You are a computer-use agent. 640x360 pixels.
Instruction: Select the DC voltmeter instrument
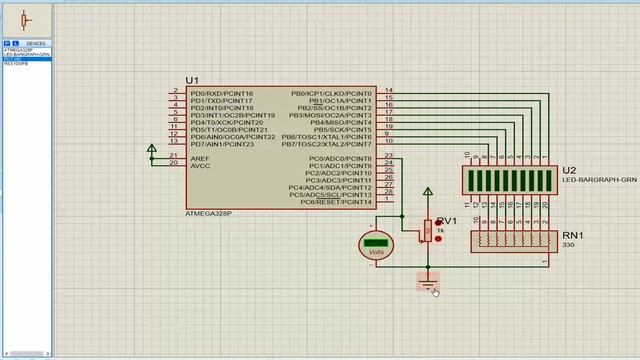tap(376, 245)
